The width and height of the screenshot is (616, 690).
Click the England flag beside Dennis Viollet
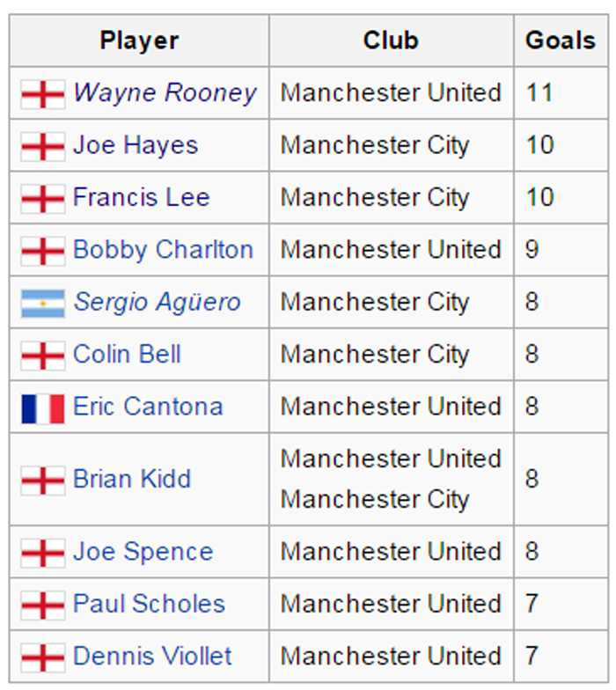[42, 657]
